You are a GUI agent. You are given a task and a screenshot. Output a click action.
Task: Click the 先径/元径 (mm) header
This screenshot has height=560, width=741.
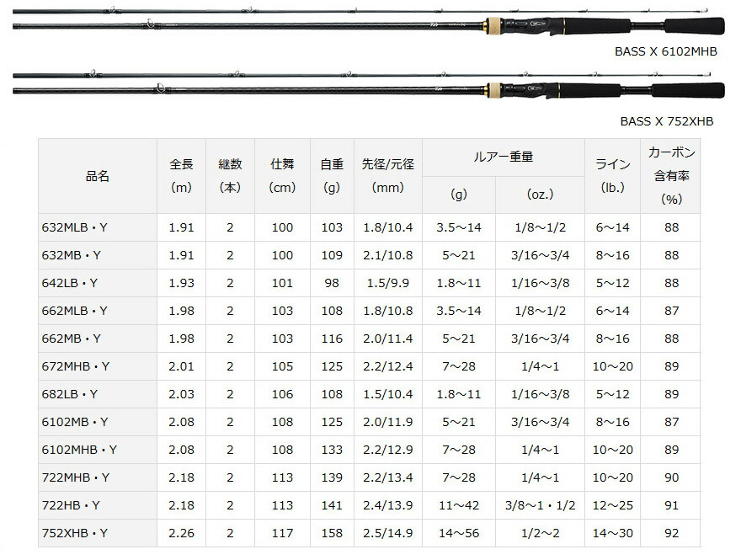pos(388,176)
